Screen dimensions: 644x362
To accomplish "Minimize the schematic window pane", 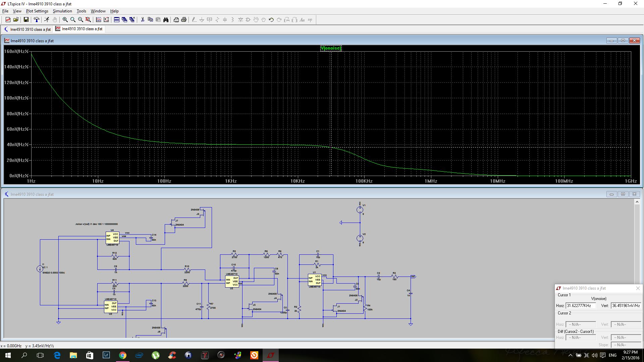I will [x=611, y=194].
